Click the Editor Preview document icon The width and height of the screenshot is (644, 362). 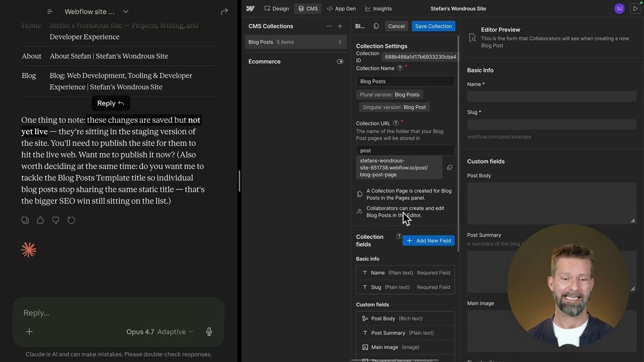click(x=472, y=38)
